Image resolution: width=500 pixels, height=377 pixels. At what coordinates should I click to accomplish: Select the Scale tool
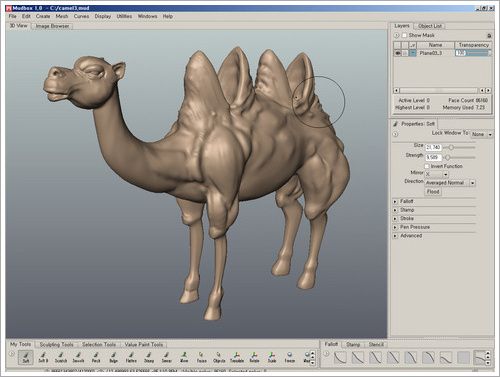tap(272, 357)
